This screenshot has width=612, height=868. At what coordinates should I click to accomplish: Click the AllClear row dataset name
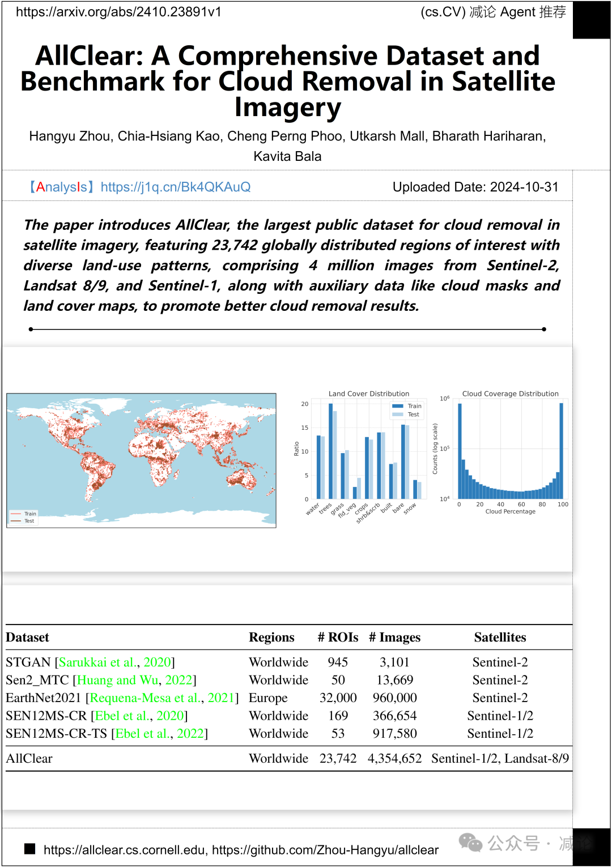[29, 759]
